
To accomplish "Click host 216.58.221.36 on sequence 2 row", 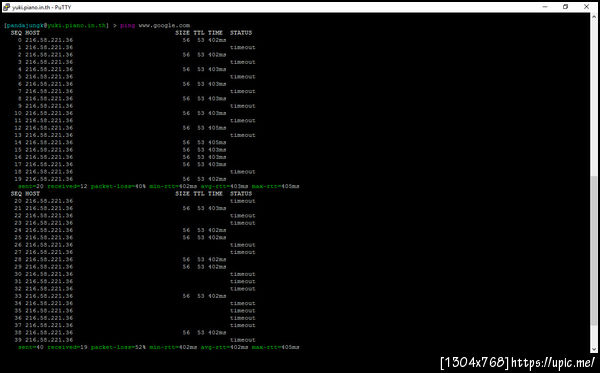I will [x=49, y=55].
